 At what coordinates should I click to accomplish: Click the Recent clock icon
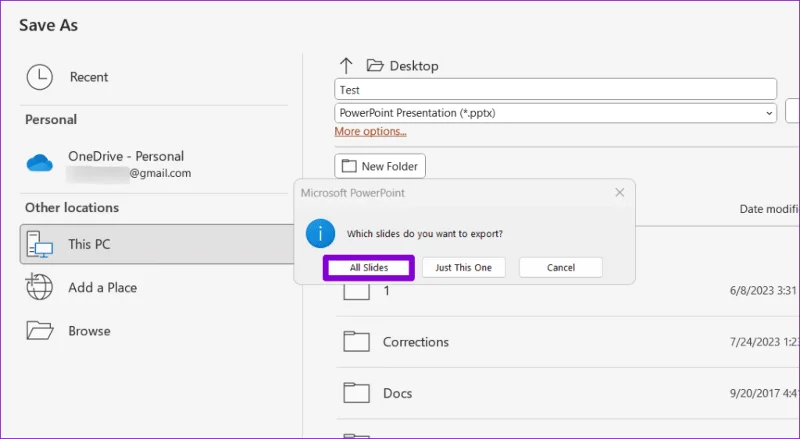click(x=40, y=77)
